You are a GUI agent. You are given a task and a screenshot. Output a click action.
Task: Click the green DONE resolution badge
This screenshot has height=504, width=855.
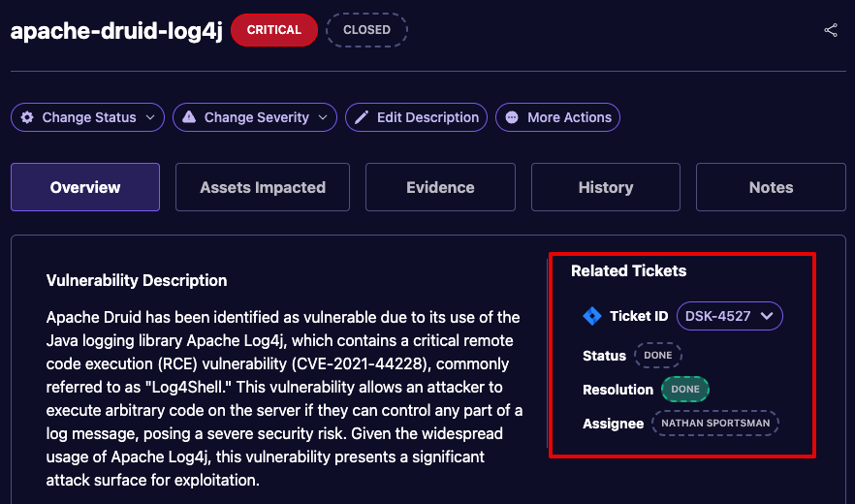click(x=685, y=390)
